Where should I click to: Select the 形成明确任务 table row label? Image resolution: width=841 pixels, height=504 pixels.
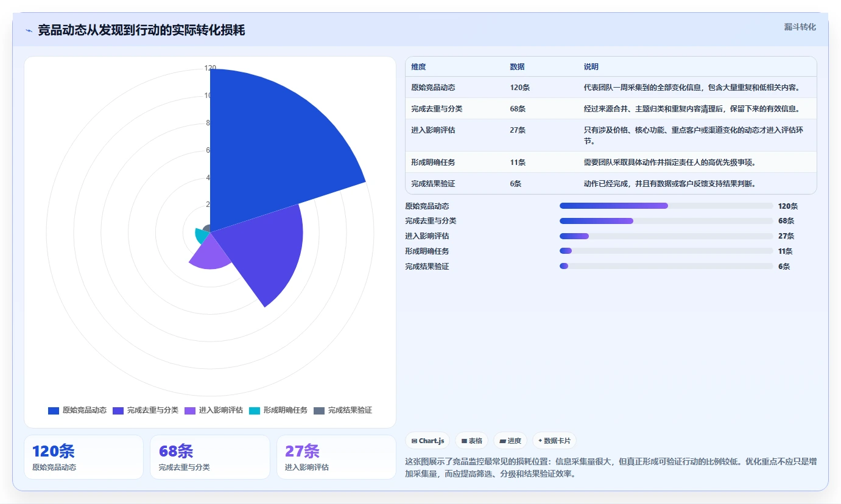[433, 163]
